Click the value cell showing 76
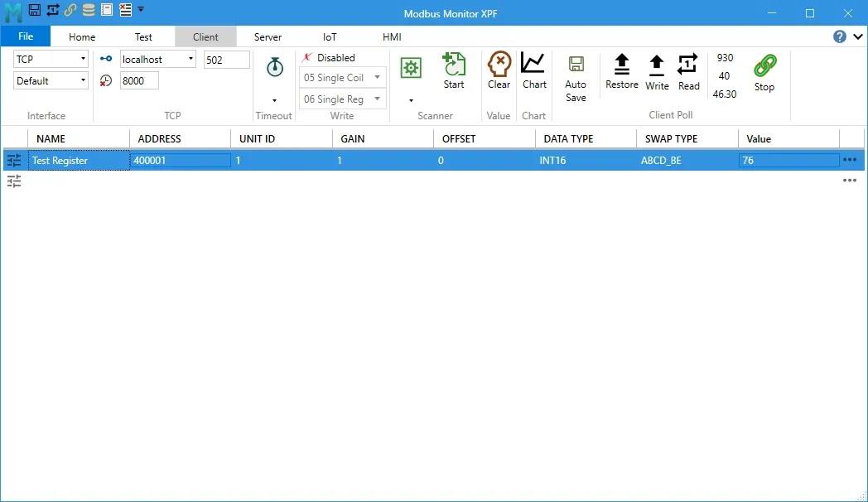This screenshot has width=868, height=502. (x=788, y=161)
